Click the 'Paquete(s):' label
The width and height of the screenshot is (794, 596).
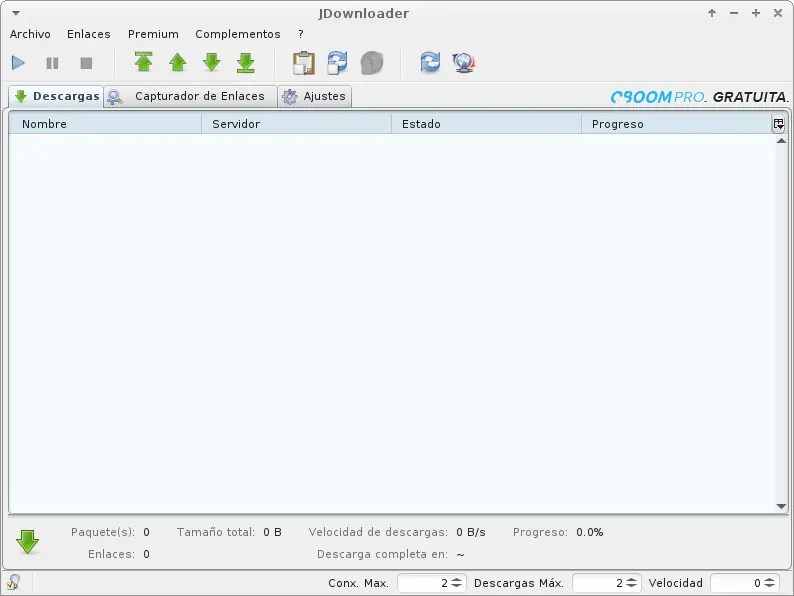coord(103,532)
